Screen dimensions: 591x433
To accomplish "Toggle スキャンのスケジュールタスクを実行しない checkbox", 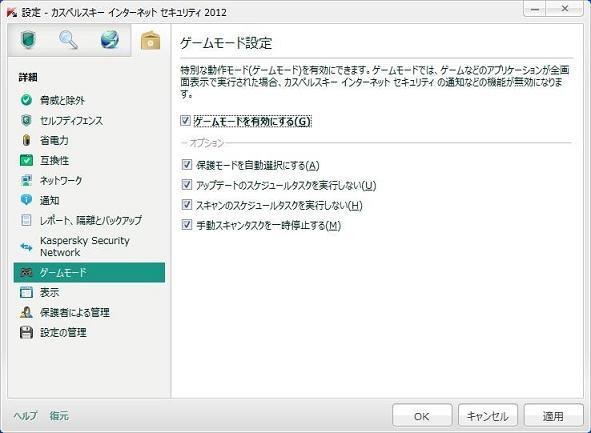I will click(187, 205).
